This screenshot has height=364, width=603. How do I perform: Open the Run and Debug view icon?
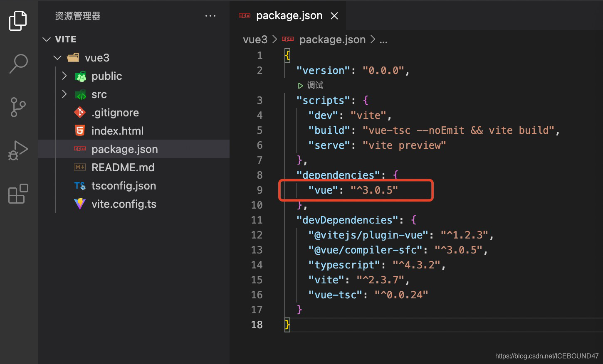(18, 150)
